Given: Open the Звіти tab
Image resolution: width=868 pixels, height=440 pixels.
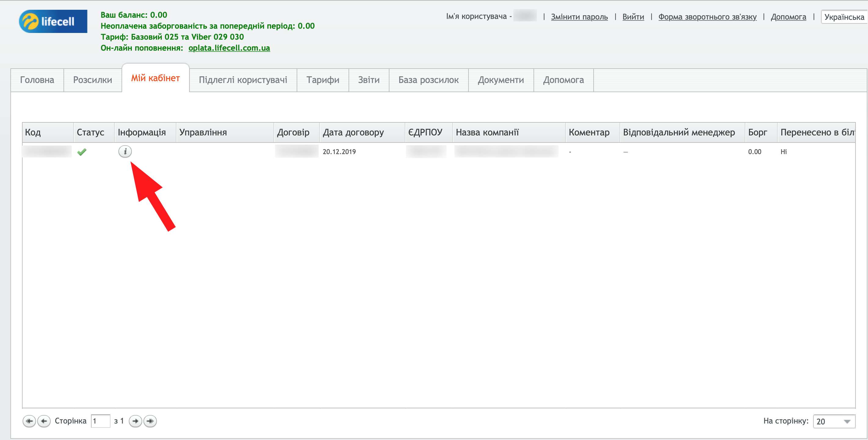Looking at the screenshot, I should tap(369, 80).
